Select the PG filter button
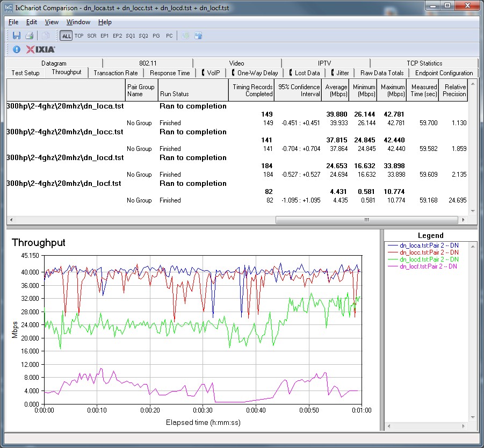 156,36
